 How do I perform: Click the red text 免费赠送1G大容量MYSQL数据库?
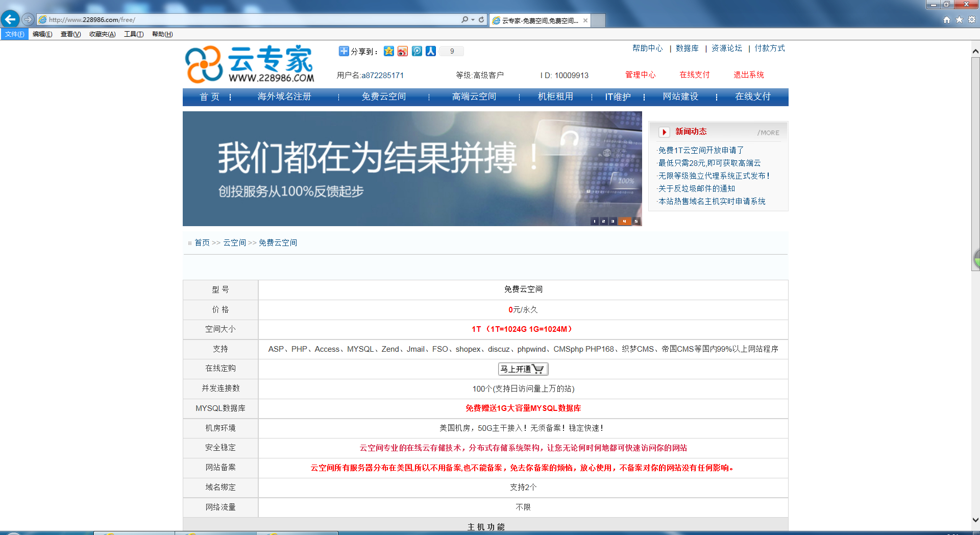(x=523, y=408)
